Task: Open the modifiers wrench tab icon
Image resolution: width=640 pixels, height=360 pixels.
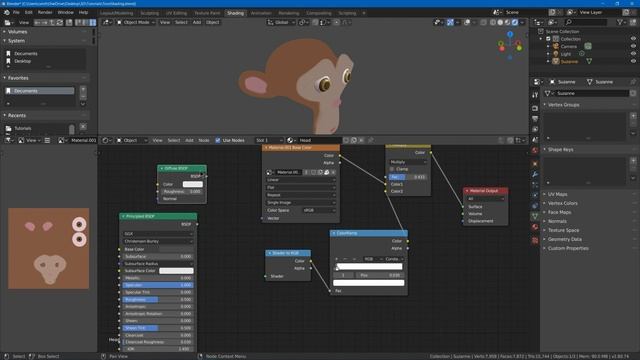Action: coord(535,175)
